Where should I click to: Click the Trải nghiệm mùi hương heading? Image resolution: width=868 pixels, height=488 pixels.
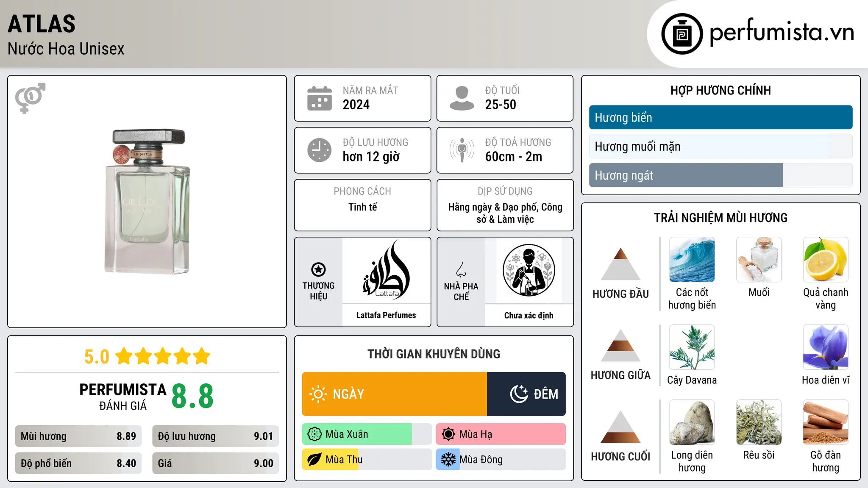coord(721,218)
